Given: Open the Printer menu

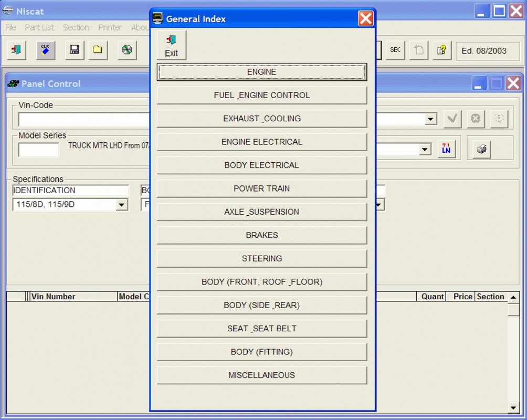Looking at the screenshot, I should pos(110,28).
